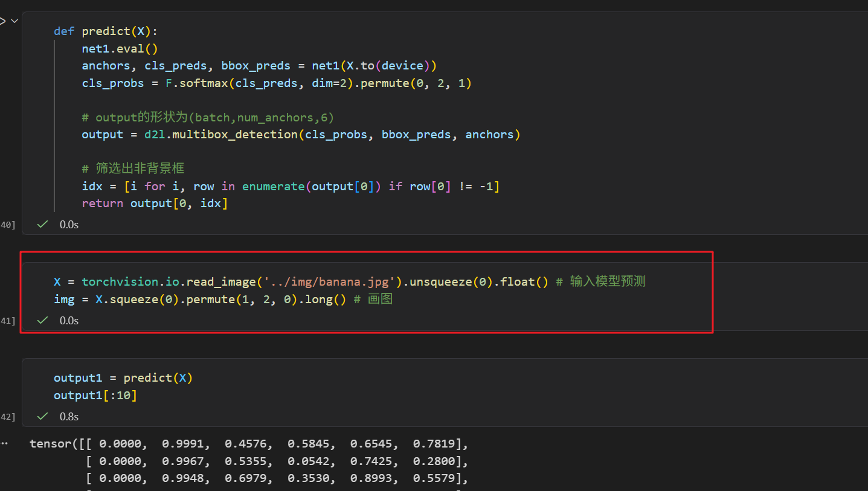Click "permute(0, 2, 1)" in the cls_probs line
This screenshot has height=491, width=868.
pyautogui.click(x=416, y=83)
